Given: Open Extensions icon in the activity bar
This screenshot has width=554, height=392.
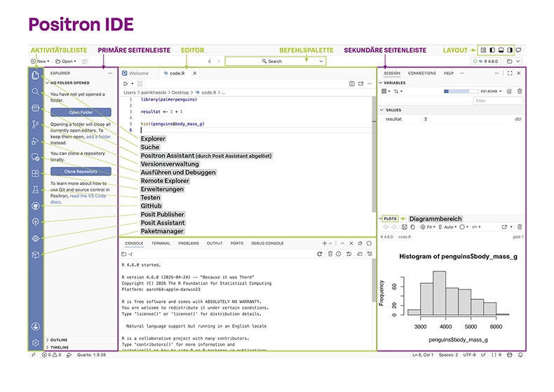Looking at the screenshot, I should pos(35,173).
